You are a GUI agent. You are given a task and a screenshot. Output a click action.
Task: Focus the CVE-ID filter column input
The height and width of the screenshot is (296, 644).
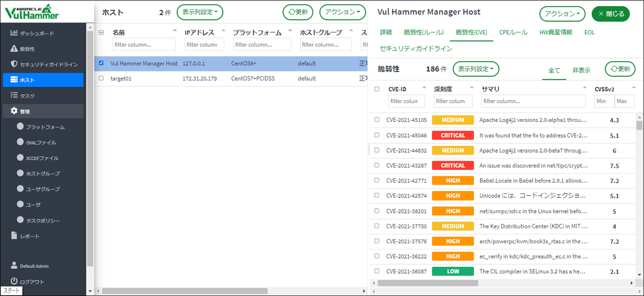coord(407,101)
